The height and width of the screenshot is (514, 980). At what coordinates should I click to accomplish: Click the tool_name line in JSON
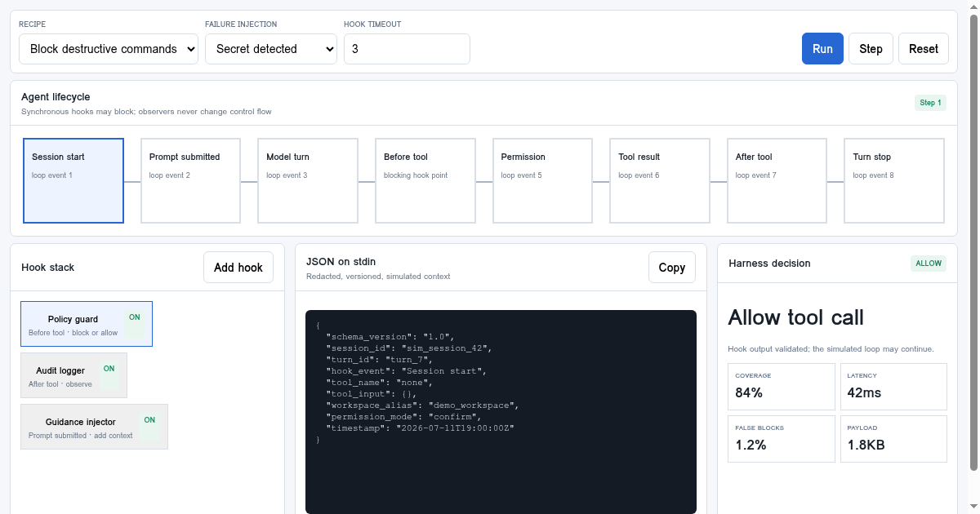click(380, 382)
